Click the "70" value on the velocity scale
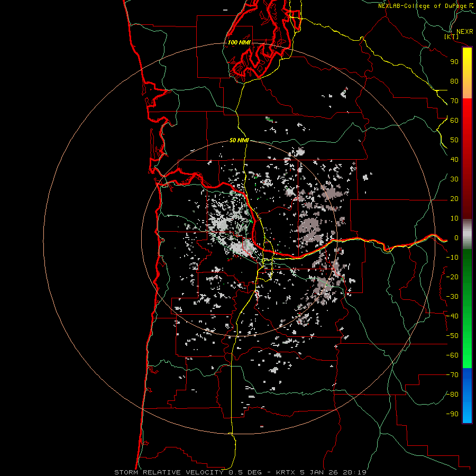The height and width of the screenshot is (476, 476). (454, 101)
